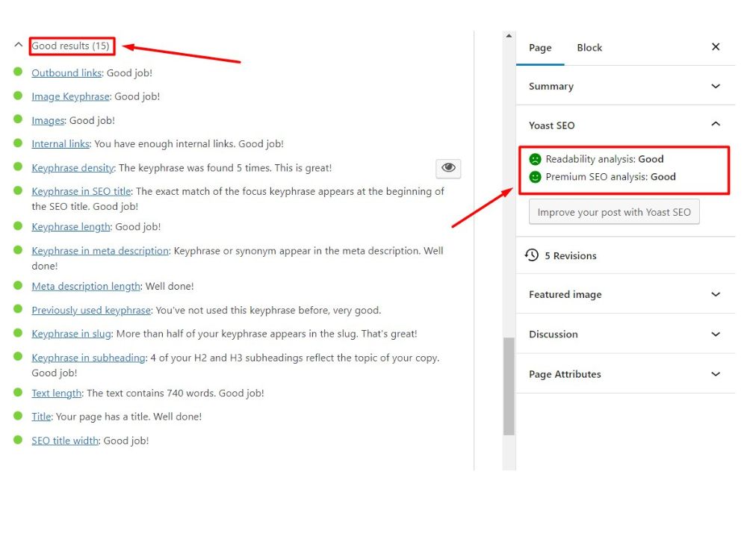The image size is (747, 560).
Task: Click the green bullet beside Keyphrase in meta description
Action: coord(18,249)
